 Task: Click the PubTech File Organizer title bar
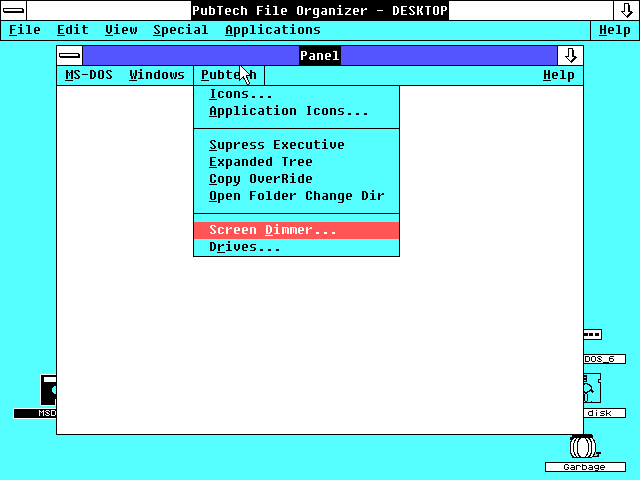(x=320, y=10)
